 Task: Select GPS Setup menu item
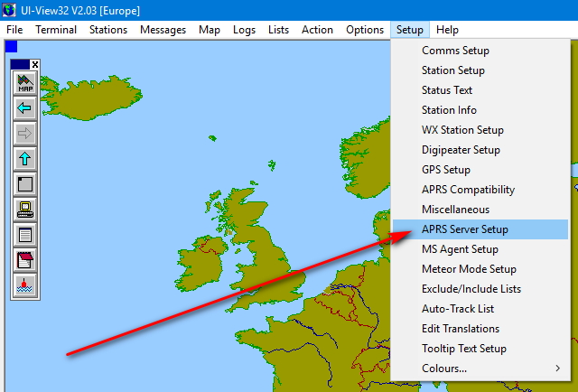pyautogui.click(x=446, y=170)
